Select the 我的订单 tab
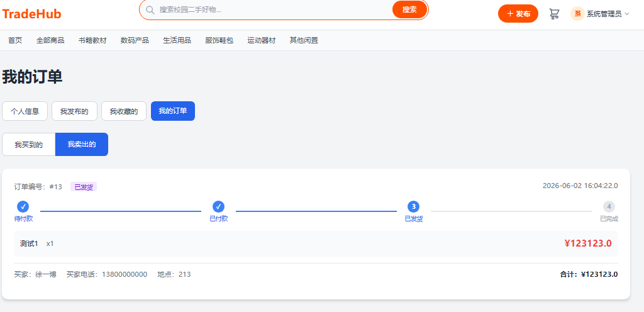The width and height of the screenshot is (644, 312). [x=173, y=111]
